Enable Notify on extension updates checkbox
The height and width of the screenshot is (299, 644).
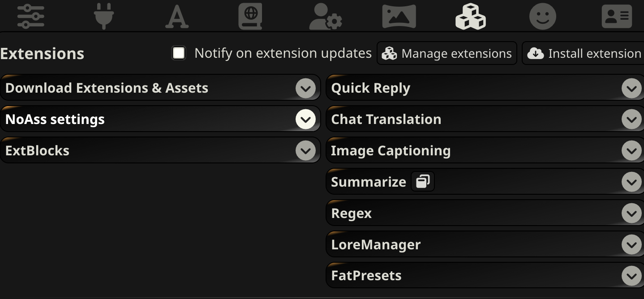click(179, 53)
